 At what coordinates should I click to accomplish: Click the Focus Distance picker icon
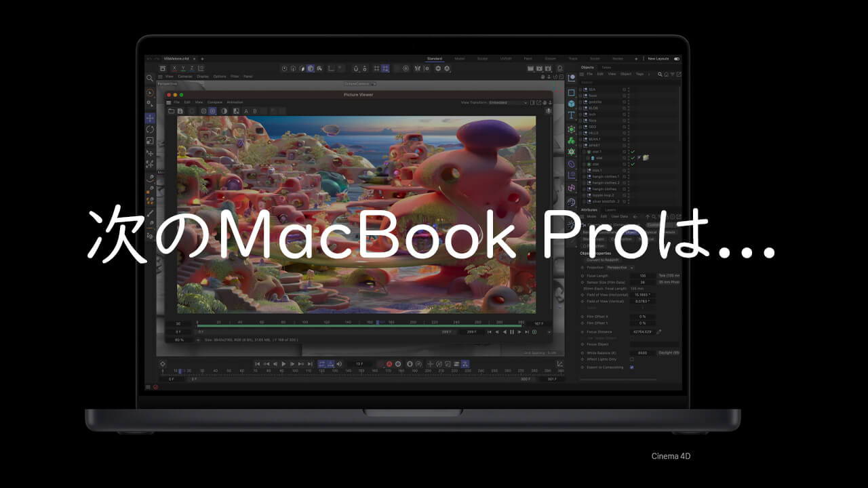pos(659,332)
